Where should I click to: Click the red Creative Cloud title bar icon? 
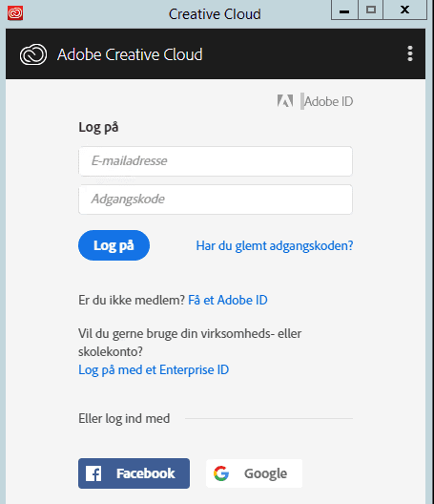click(x=15, y=13)
